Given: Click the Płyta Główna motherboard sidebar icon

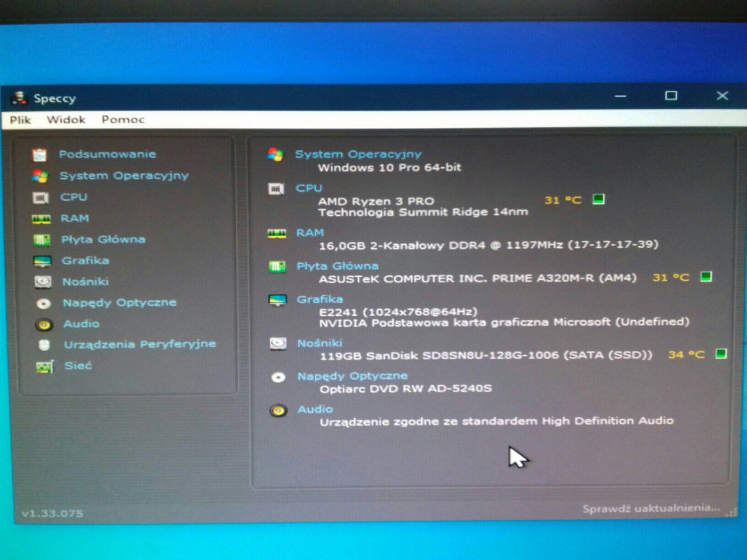Looking at the screenshot, I should click(42, 239).
